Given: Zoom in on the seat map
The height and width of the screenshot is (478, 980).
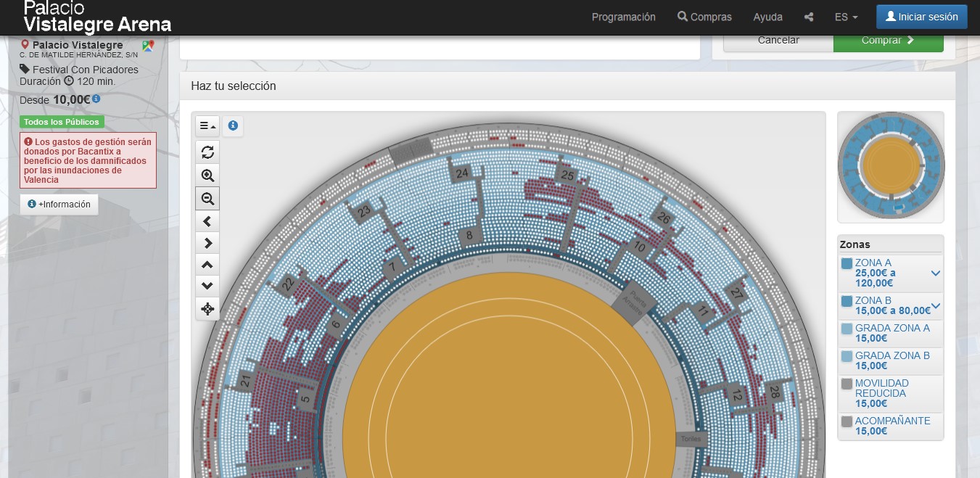Looking at the screenshot, I should click(x=207, y=176).
